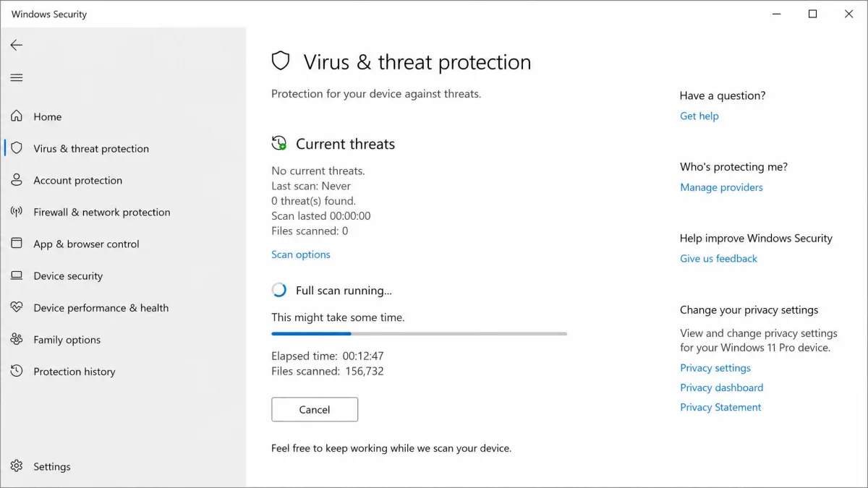The width and height of the screenshot is (868, 488).
Task: Open the Privacy settings link
Action: point(715,368)
